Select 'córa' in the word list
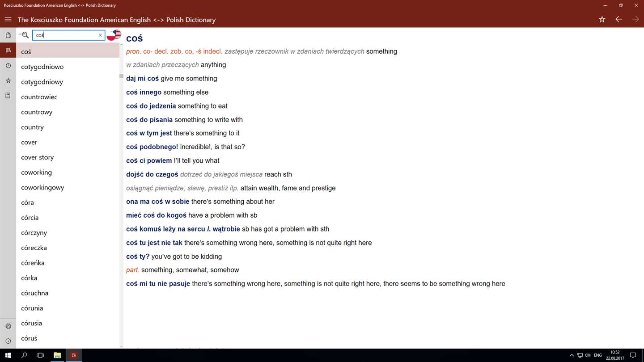This screenshot has width=644, height=362. (68, 202)
